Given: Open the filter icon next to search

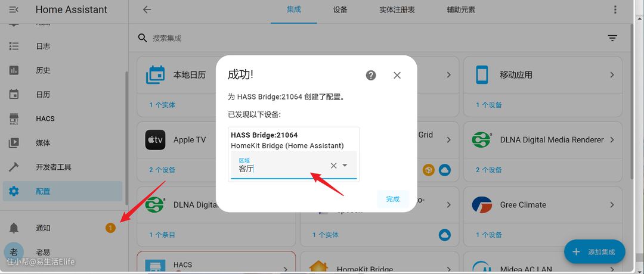Looking at the screenshot, I should click(612, 38).
